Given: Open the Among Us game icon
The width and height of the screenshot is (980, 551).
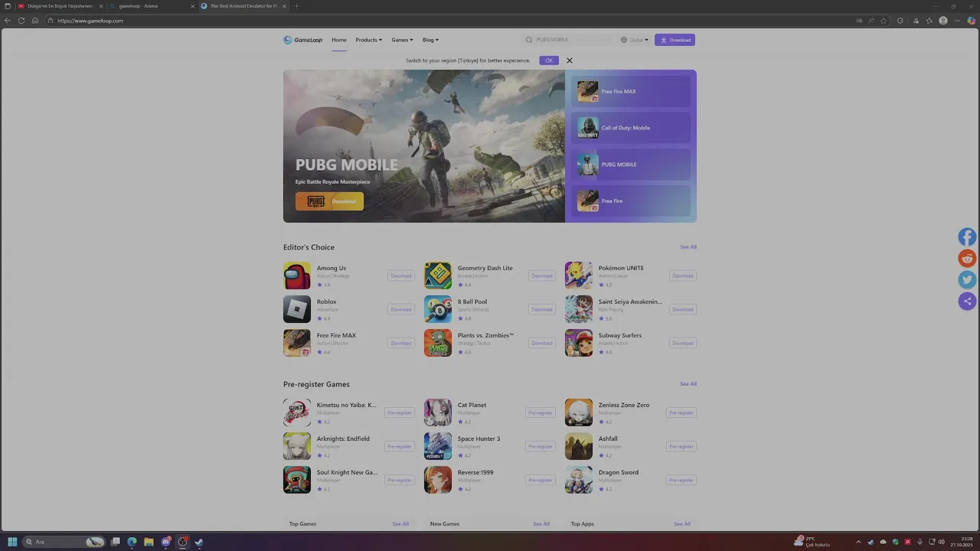Looking at the screenshot, I should pos(297,275).
